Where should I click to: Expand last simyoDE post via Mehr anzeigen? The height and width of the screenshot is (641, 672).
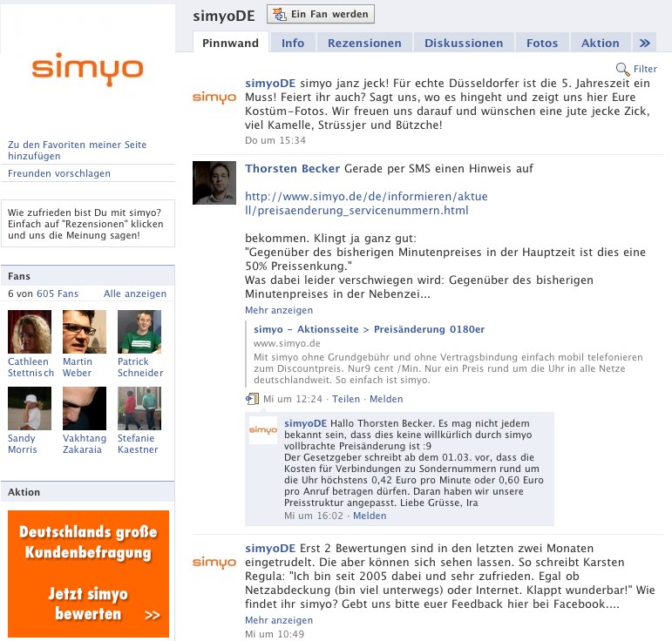click(279, 620)
